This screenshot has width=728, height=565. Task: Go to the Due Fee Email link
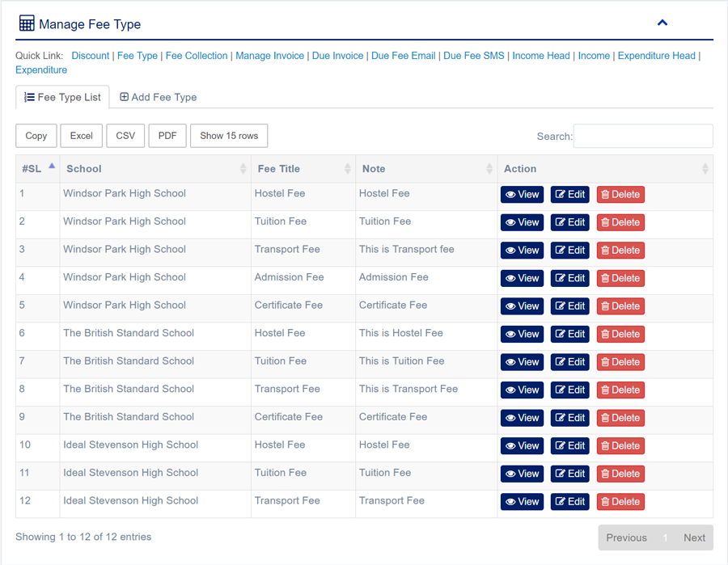pyautogui.click(x=403, y=56)
